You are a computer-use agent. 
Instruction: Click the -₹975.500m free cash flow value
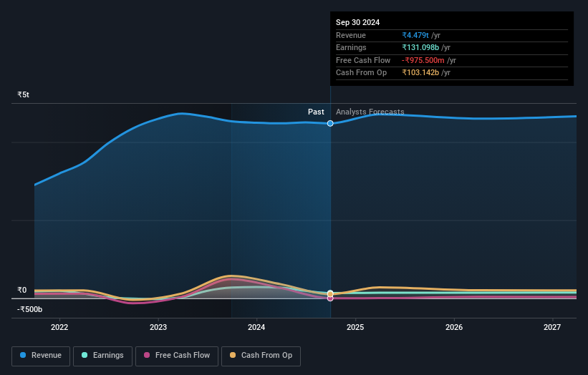423,60
